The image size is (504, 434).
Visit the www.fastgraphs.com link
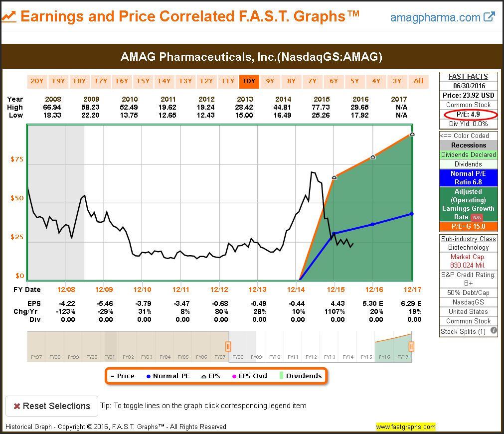(x=405, y=427)
